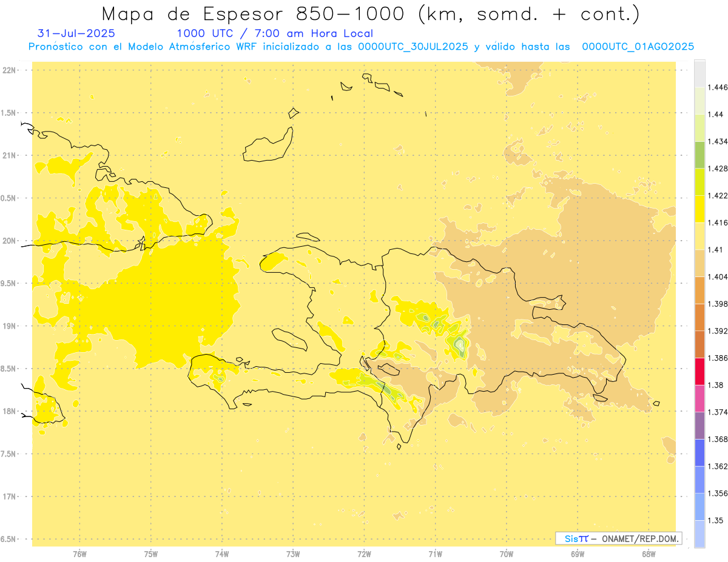Click the 76W longitude label
Viewport: 728px width, 562px height.
tap(79, 554)
